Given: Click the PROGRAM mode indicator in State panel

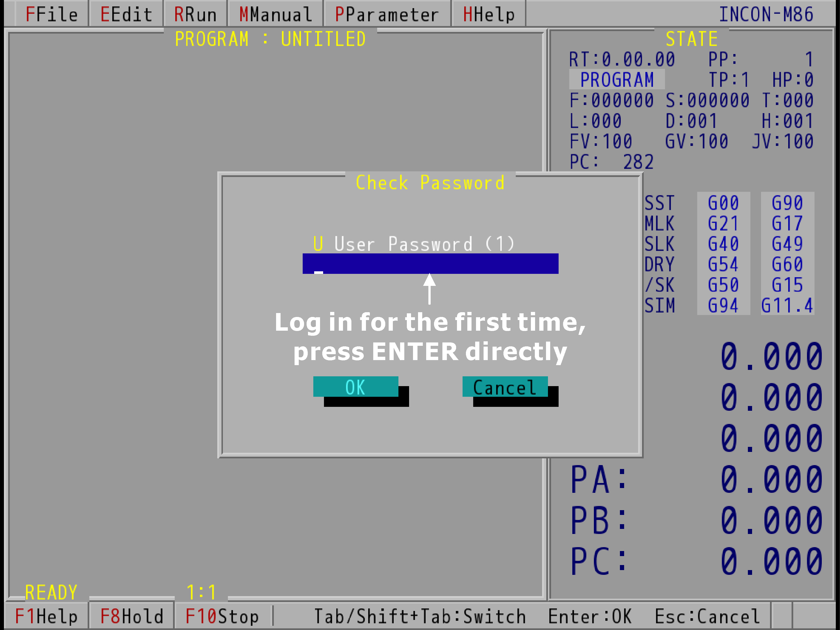Looking at the screenshot, I should click(x=617, y=80).
